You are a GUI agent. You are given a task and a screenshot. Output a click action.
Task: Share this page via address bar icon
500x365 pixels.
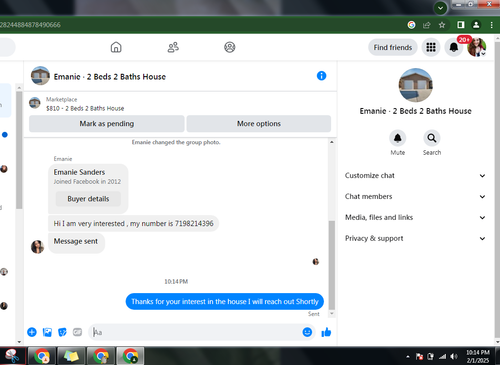(x=427, y=25)
